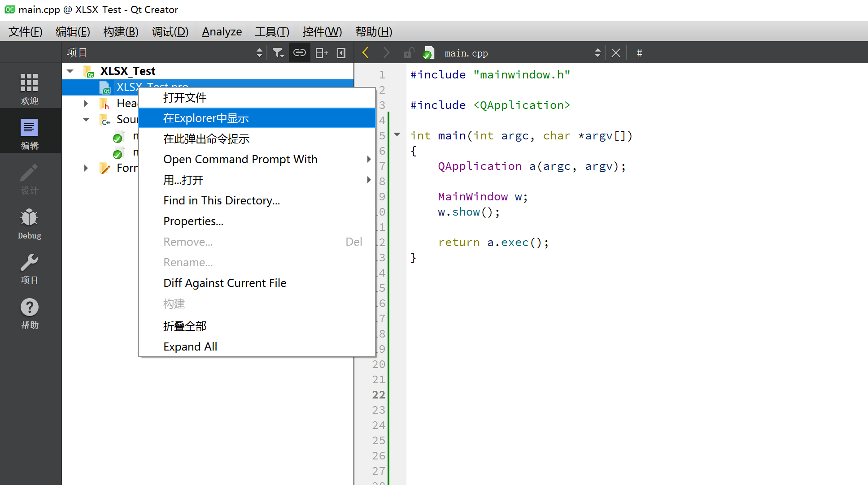This screenshot has height=485, width=868.
Task: Select Expand All in context menu
Action: (x=257, y=347)
